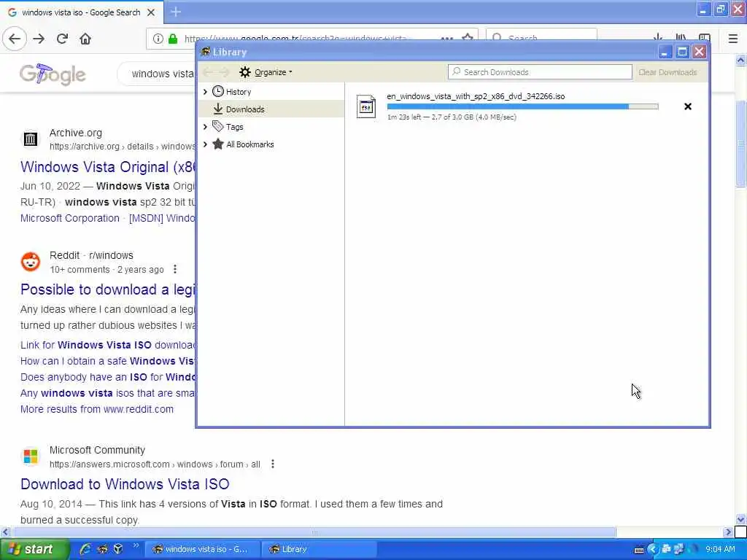Open the Firefox home page

[x=85, y=39]
